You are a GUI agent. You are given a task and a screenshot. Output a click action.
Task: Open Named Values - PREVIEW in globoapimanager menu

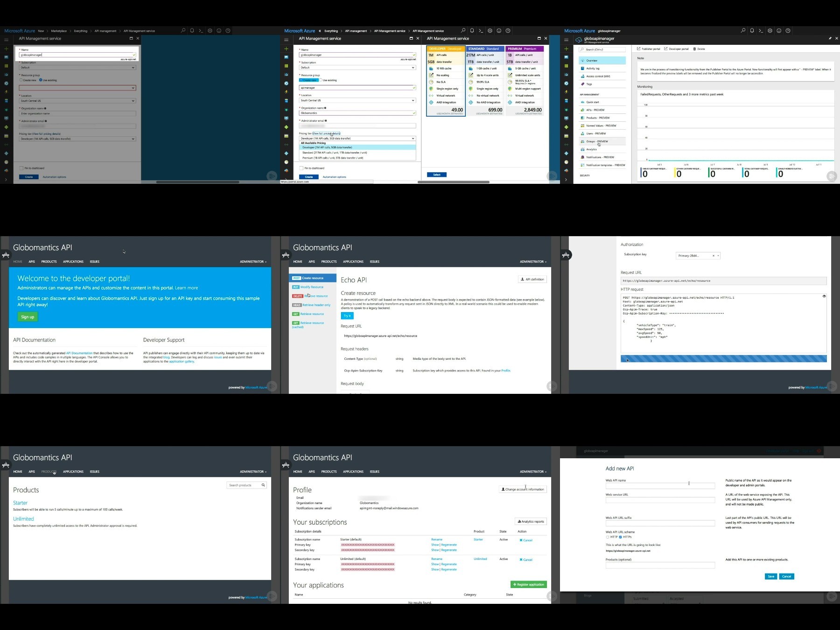602,126
